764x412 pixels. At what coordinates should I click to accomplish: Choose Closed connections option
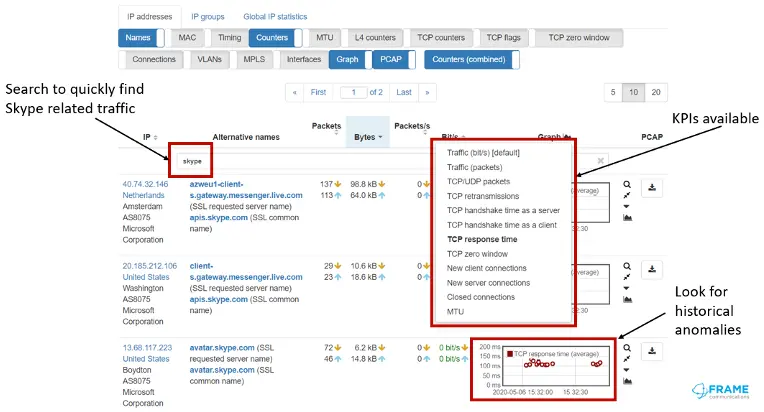click(481, 297)
